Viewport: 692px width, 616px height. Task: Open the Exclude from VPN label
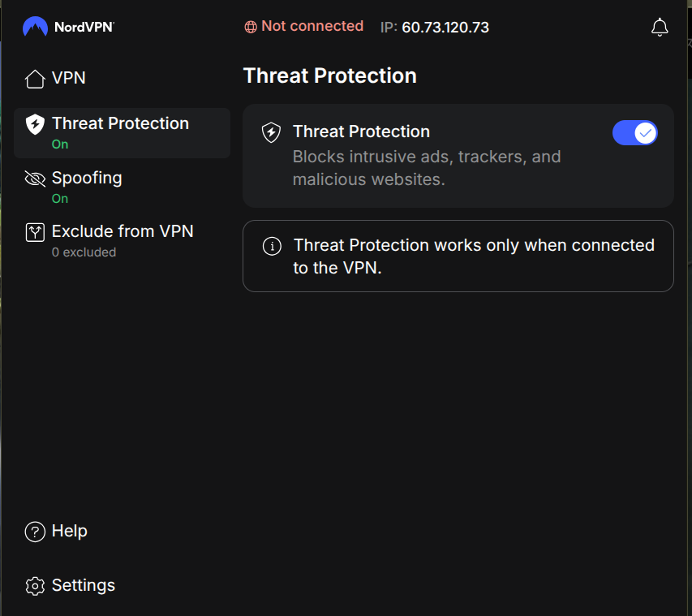122,231
